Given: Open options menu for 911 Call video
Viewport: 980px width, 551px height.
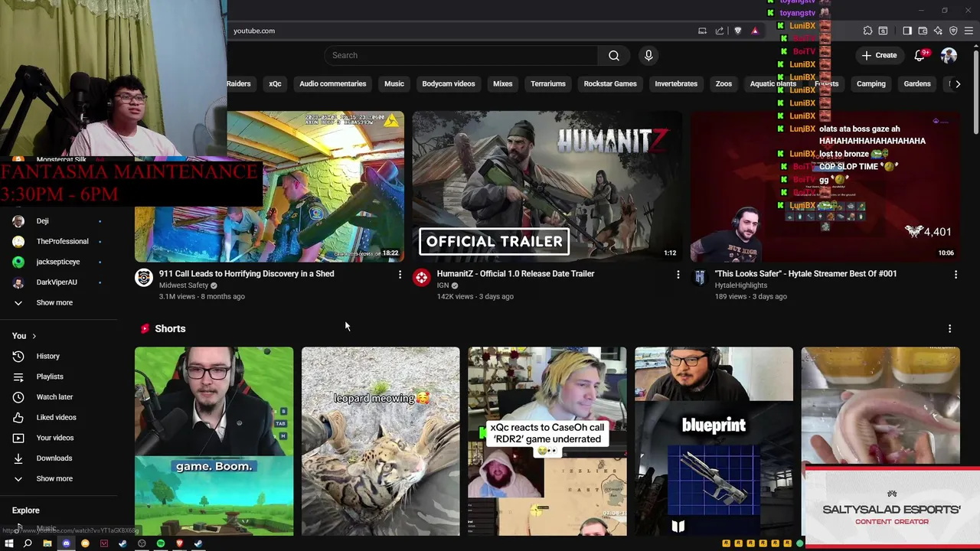Looking at the screenshot, I should point(400,274).
